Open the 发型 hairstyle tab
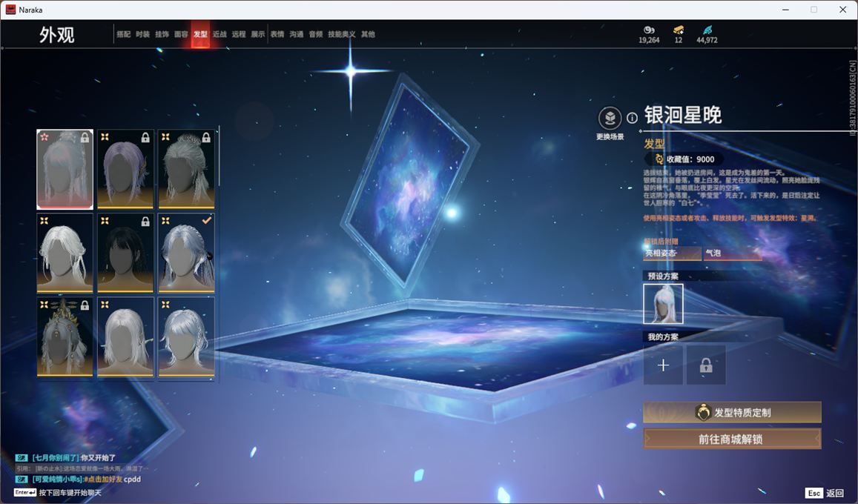The height and width of the screenshot is (504, 858). point(200,34)
